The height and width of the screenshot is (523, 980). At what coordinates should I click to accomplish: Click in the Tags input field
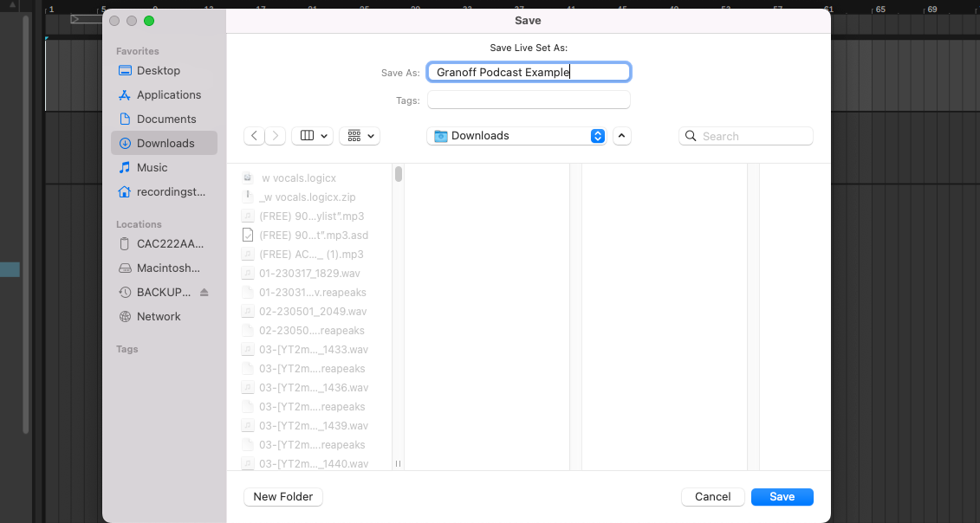[529, 100]
